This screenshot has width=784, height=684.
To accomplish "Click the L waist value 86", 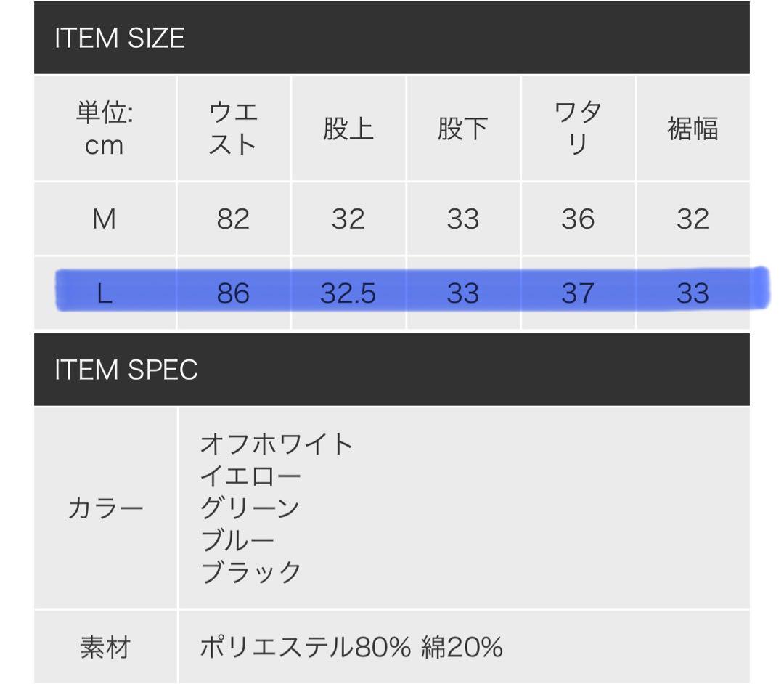I will pos(233,293).
